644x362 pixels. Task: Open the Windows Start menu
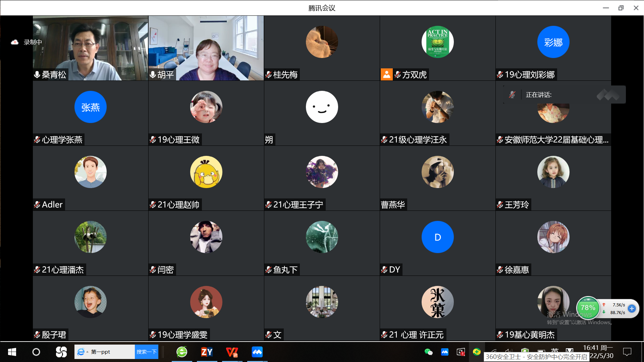pos(12,352)
